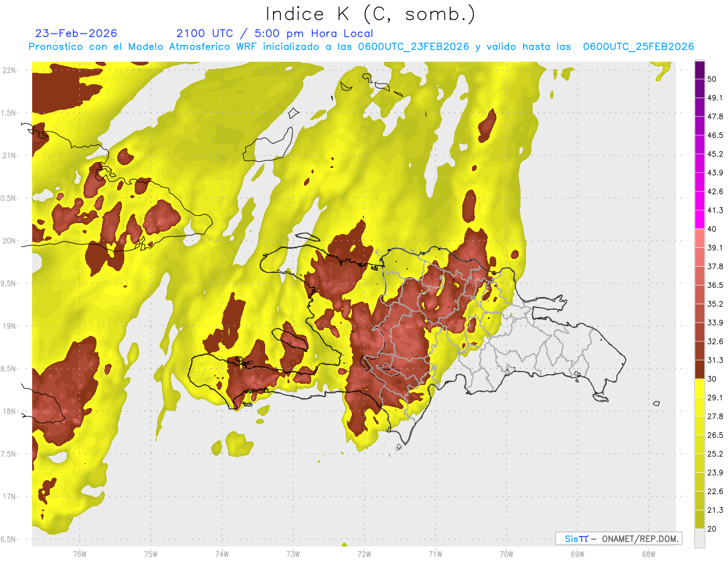
Task: Click the "22N" latitude axis label
Action: [10, 70]
